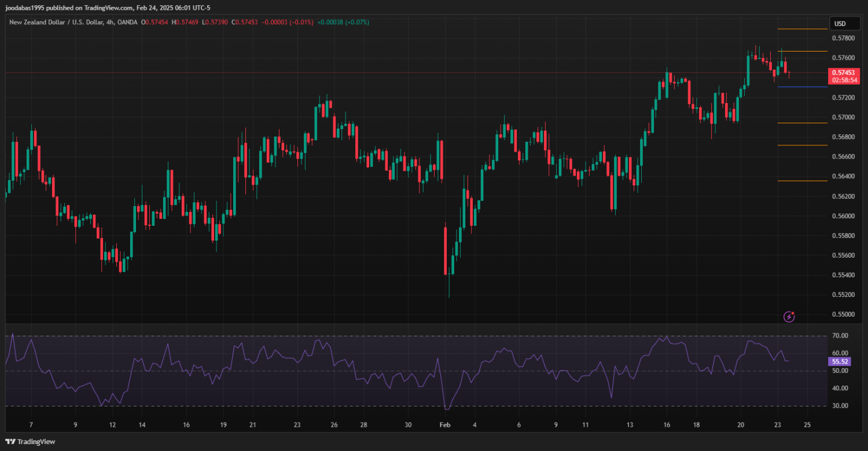Click the 0.55800 price axis label
The image size is (868, 451).
click(x=843, y=236)
